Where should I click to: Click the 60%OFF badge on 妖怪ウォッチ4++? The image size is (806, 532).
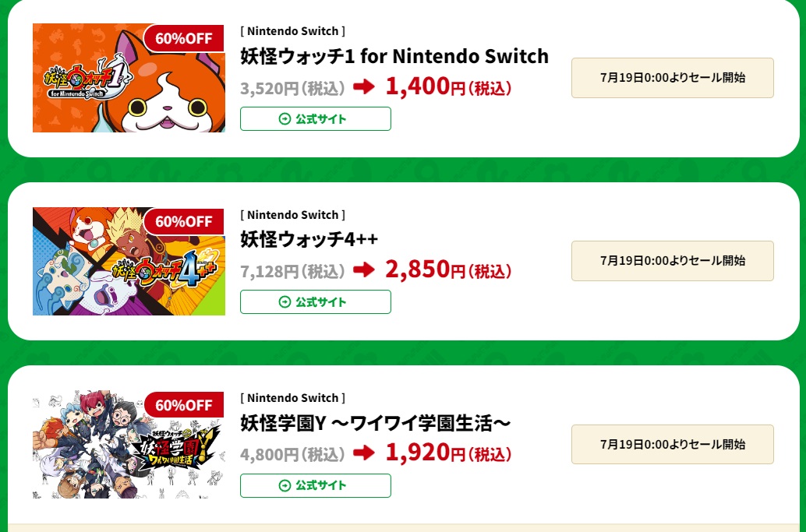(x=184, y=221)
